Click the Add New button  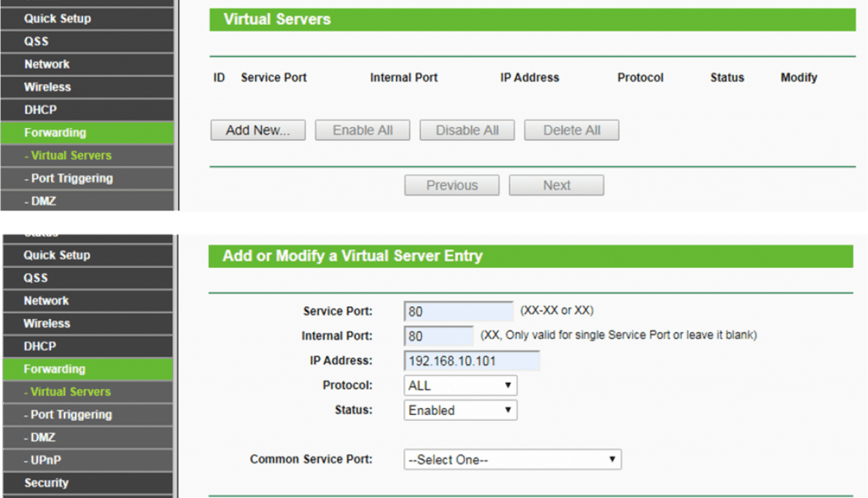pos(257,130)
